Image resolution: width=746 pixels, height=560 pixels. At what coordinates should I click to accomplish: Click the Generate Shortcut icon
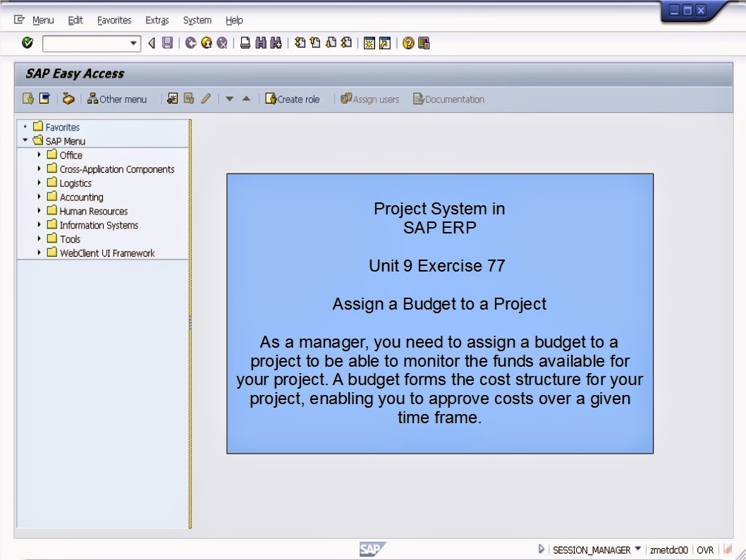385,43
